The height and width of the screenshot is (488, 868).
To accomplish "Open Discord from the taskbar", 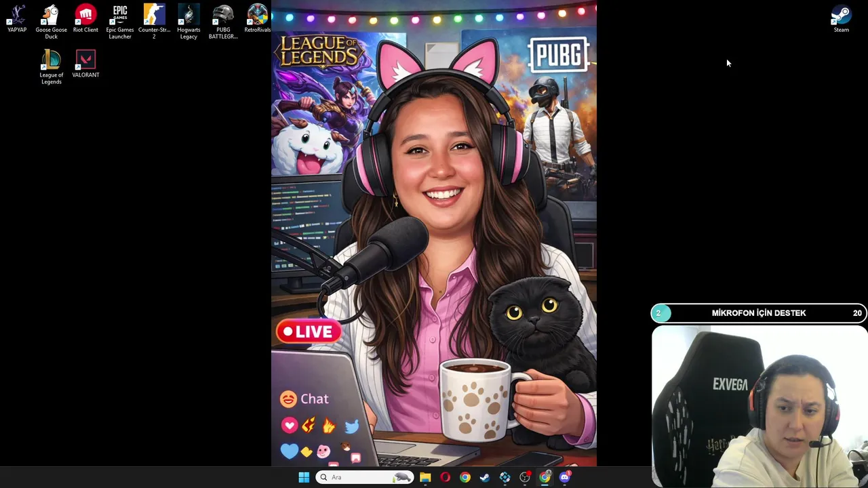I will tap(565, 477).
